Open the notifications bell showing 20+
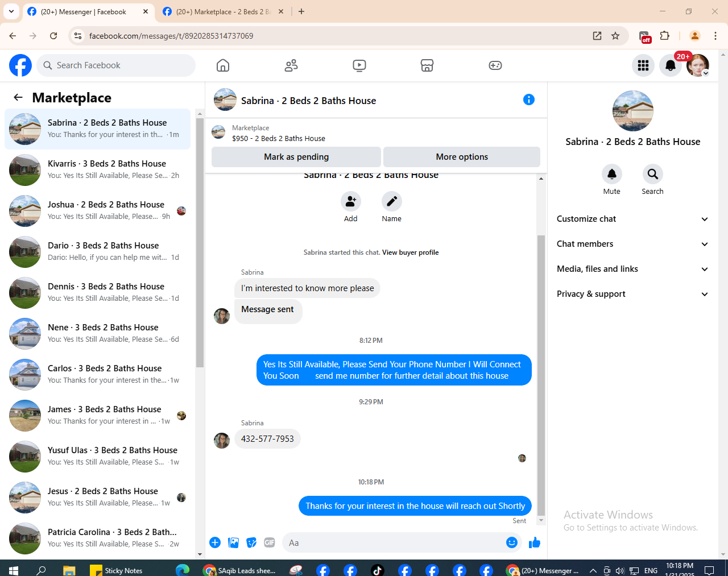The height and width of the screenshot is (576, 728). (x=671, y=65)
